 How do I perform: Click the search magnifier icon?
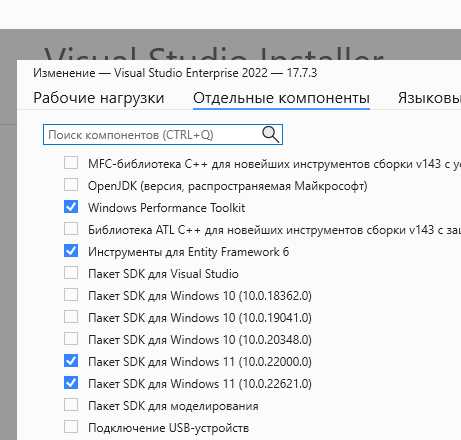click(x=270, y=135)
